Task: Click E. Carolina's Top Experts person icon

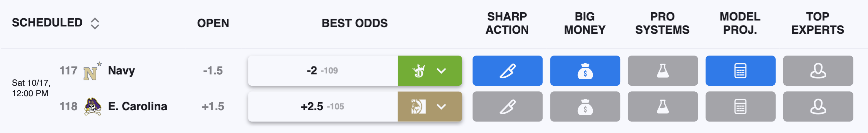Action: tap(818, 107)
